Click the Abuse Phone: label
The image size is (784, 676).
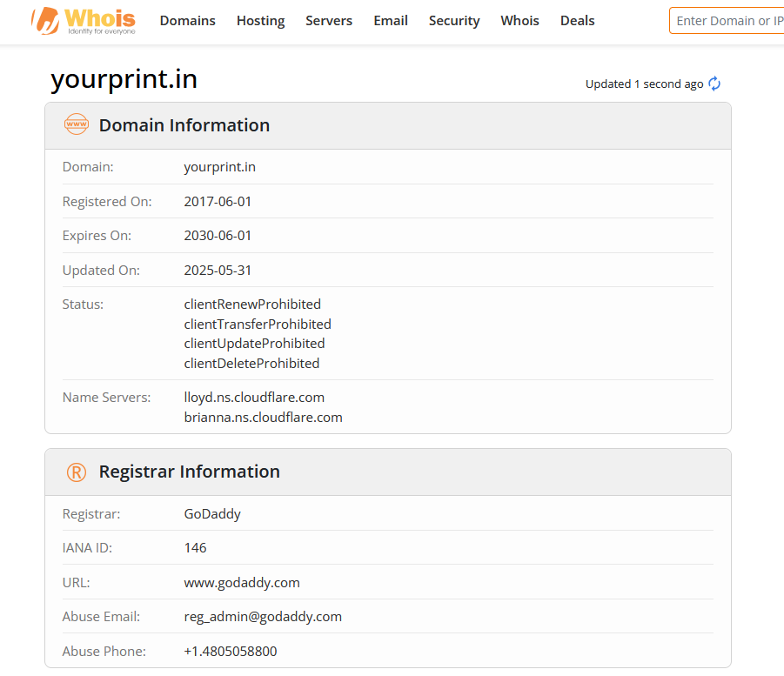[x=104, y=651]
